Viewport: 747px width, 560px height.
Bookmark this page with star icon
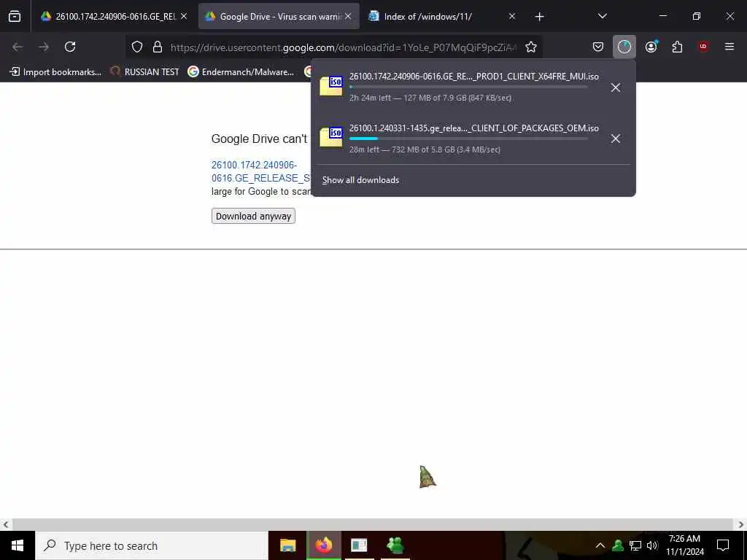tap(531, 47)
